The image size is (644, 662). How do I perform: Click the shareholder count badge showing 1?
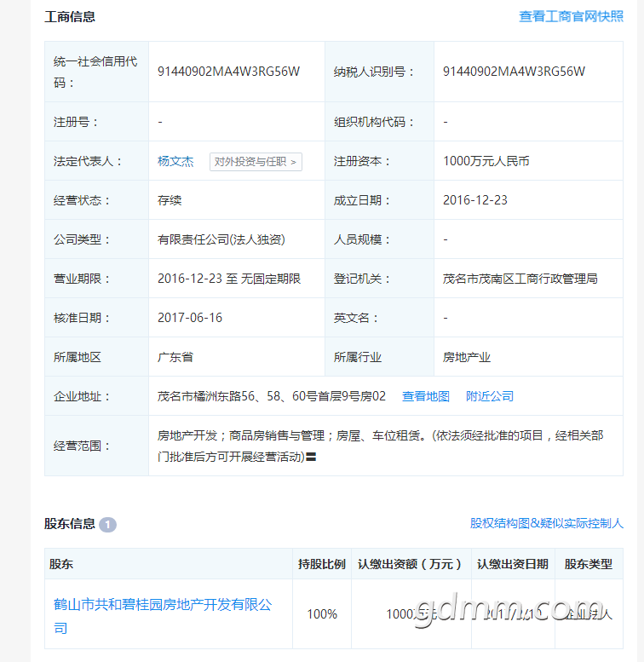pyautogui.click(x=108, y=524)
